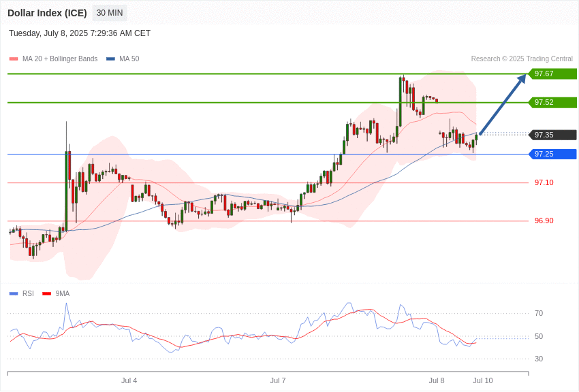
Task: Click the 'RSI' legend label
Action: tap(28, 294)
